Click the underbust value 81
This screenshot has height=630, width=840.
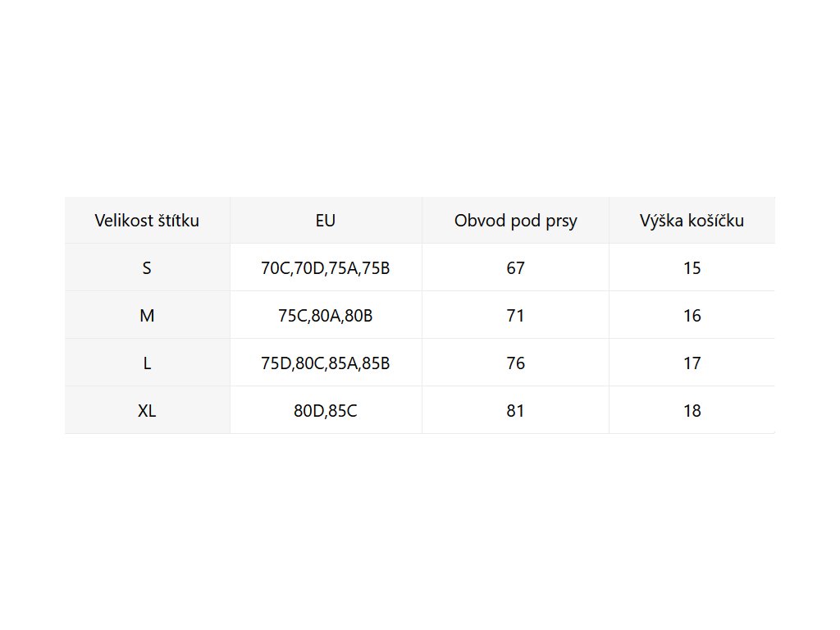tap(515, 411)
